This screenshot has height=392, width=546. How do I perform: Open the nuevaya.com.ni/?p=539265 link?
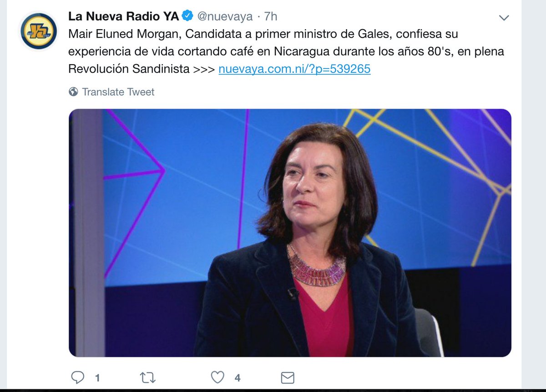click(294, 69)
